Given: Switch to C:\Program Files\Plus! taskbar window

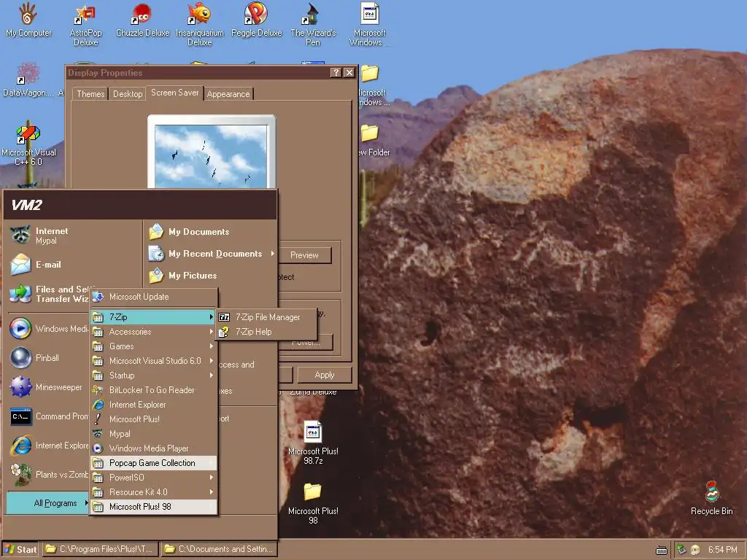Looking at the screenshot, I should click(x=101, y=550).
